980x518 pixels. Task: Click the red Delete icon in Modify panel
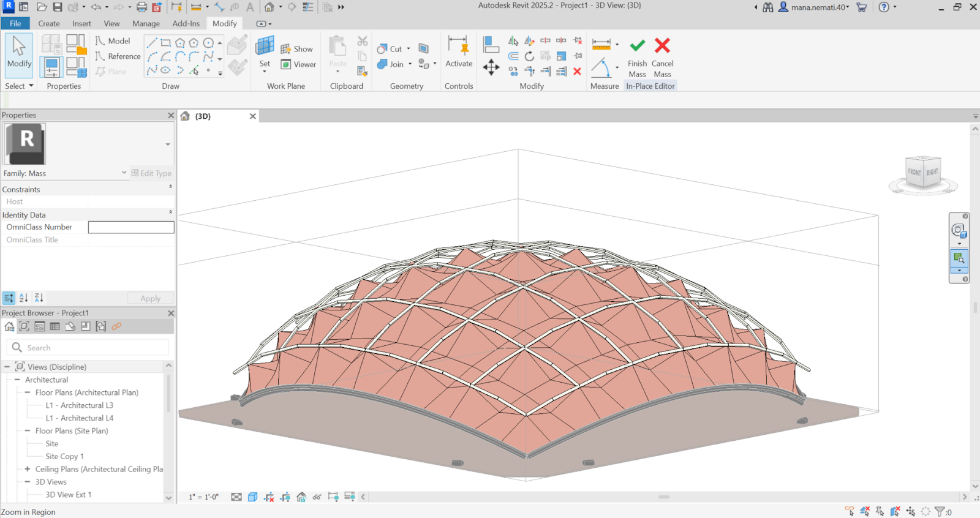tap(577, 72)
